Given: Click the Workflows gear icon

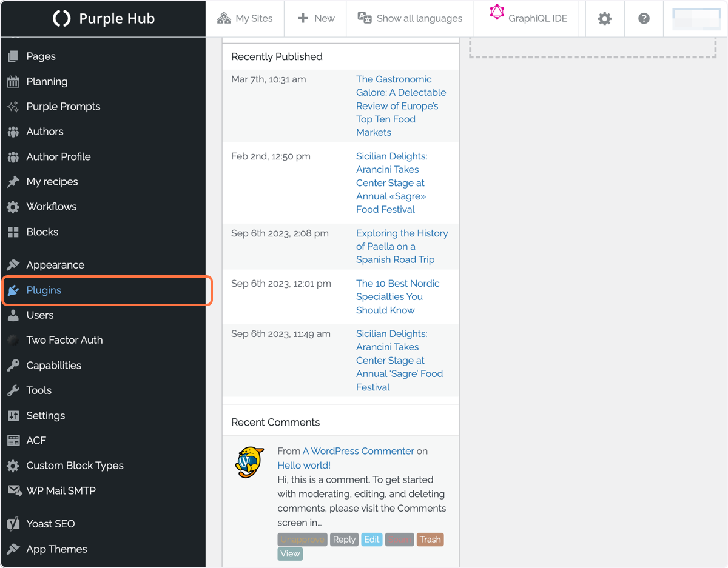Looking at the screenshot, I should click(13, 207).
